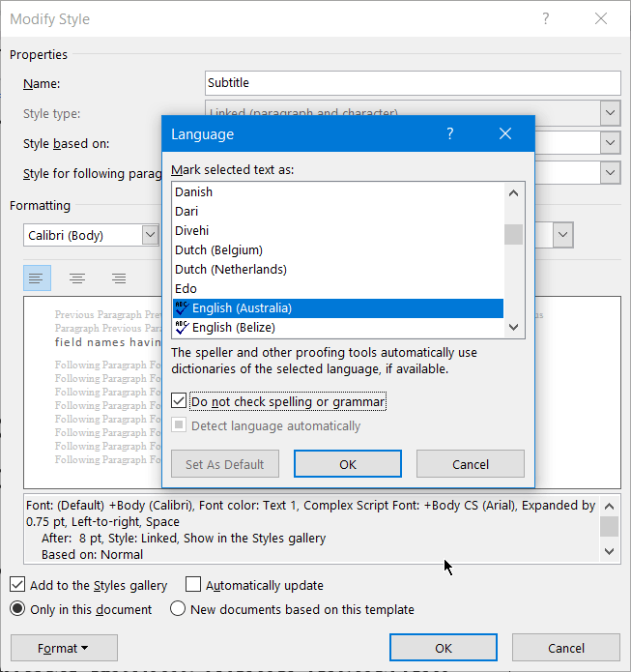
Task: Select New documents based on this template
Action: (x=178, y=609)
